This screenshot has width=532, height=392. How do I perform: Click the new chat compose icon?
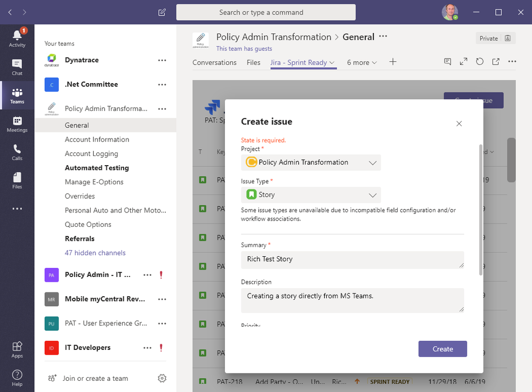click(x=162, y=12)
